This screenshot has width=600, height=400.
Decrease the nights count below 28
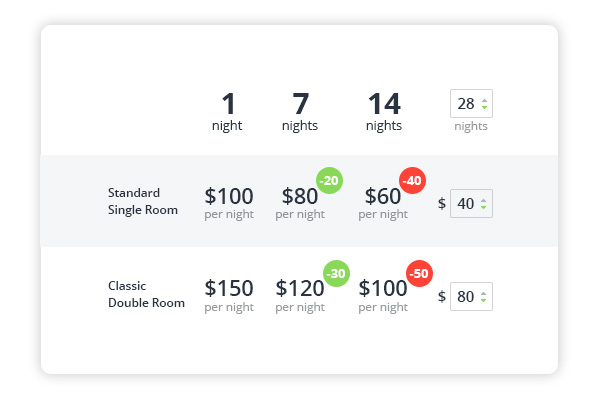(x=484, y=108)
